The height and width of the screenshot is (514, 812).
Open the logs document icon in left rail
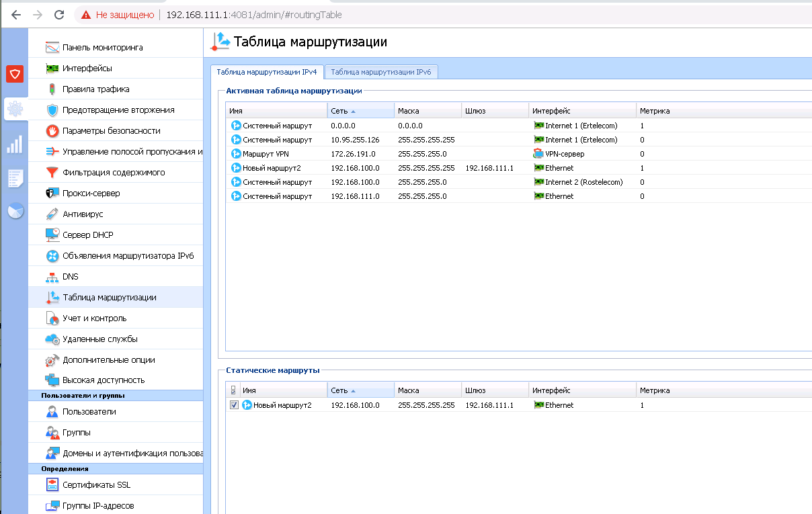pyautogui.click(x=15, y=178)
